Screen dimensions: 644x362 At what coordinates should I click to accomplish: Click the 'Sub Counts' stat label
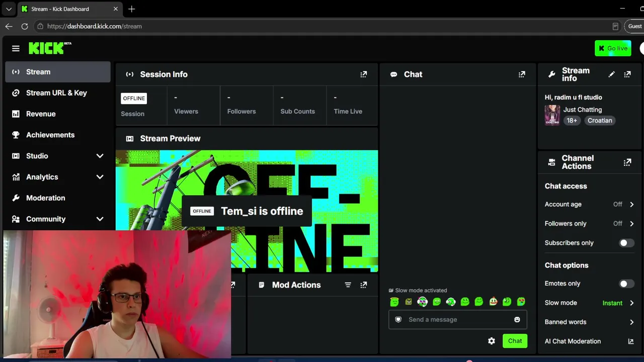(x=298, y=112)
